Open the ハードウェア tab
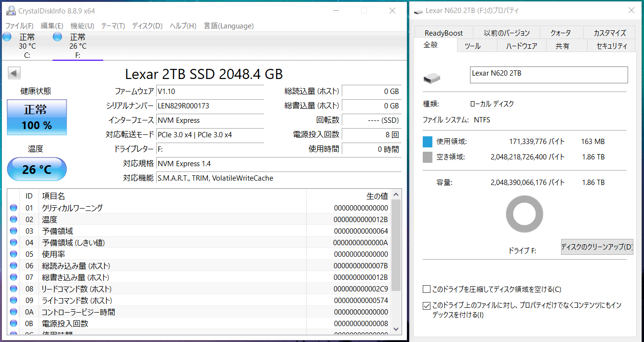The height and width of the screenshot is (342, 644). (522, 46)
